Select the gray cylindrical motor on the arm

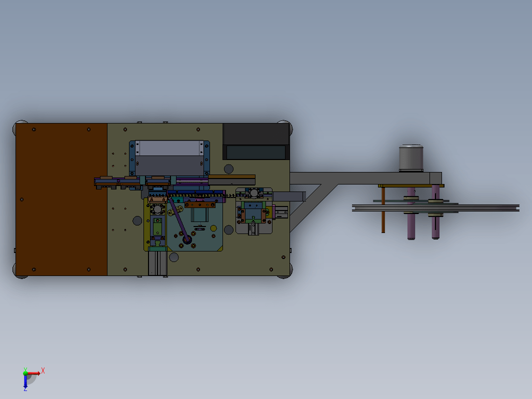[411, 158]
